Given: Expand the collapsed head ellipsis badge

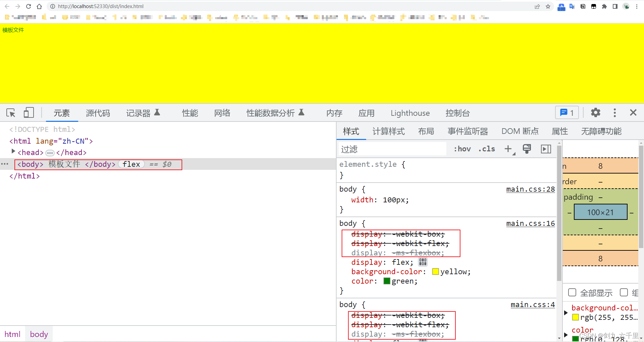Looking at the screenshot, I should (x=50, y=153).
